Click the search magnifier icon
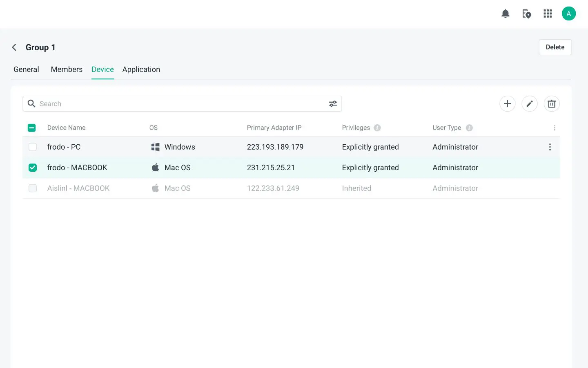 (x=31, y=103)
